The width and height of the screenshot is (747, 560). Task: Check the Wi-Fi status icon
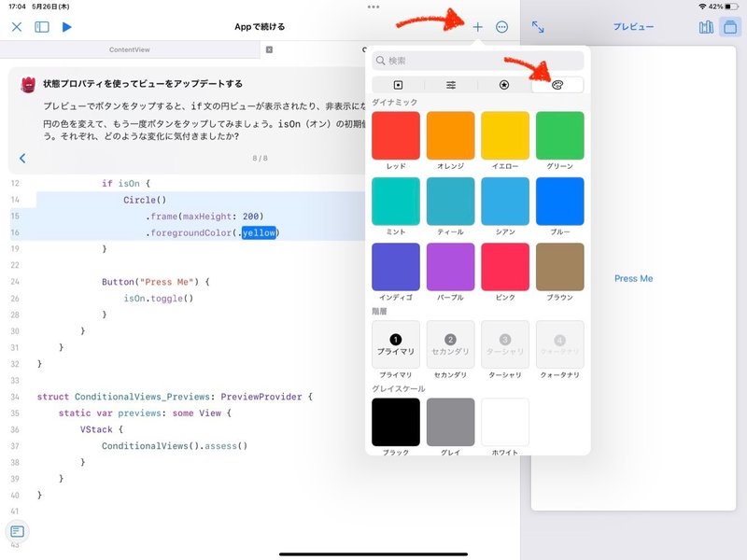(702, 7)
